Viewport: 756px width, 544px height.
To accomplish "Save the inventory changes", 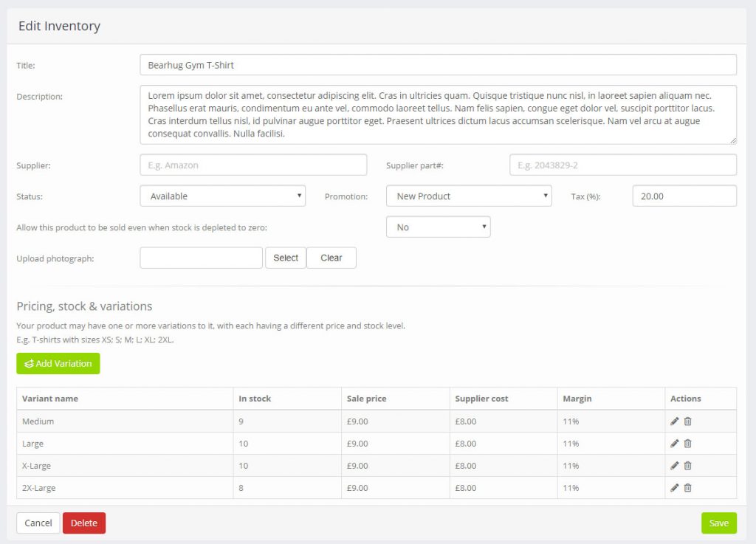I will 718,523.
